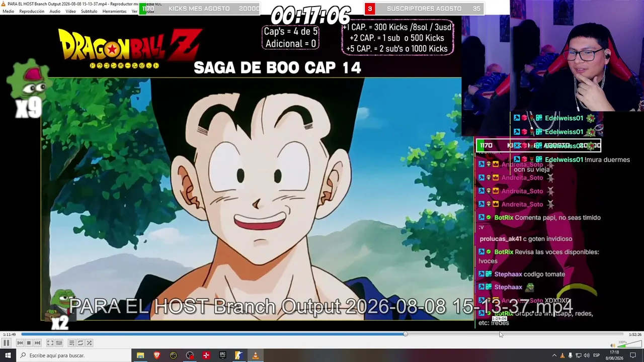
Task: Open the Windows notification center
Action: 633,355
